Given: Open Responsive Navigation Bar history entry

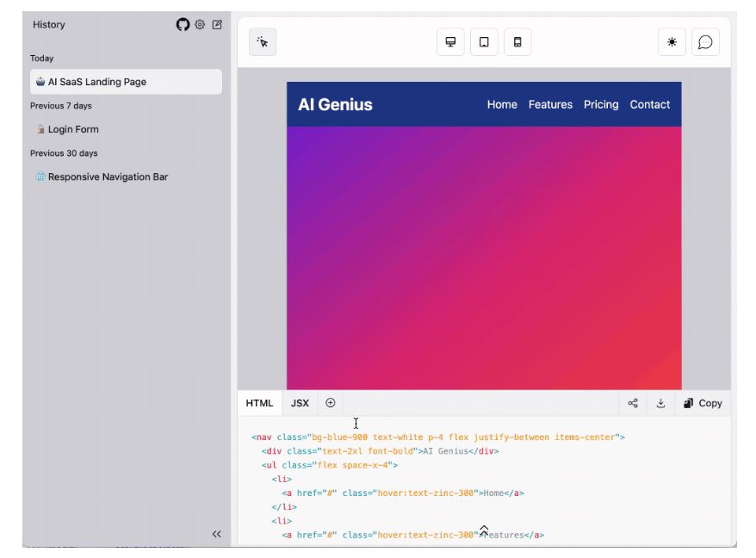Looking at the screenshot, I should [108, 177].
